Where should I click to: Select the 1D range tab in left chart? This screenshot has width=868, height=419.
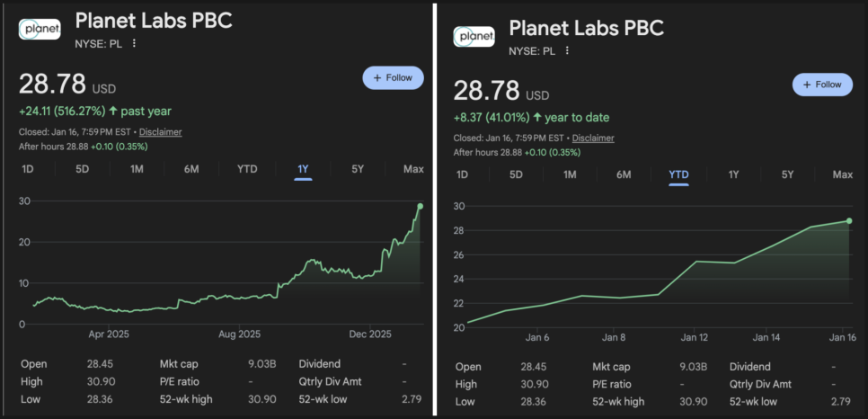pyautogui.click(x=28, y=169)
